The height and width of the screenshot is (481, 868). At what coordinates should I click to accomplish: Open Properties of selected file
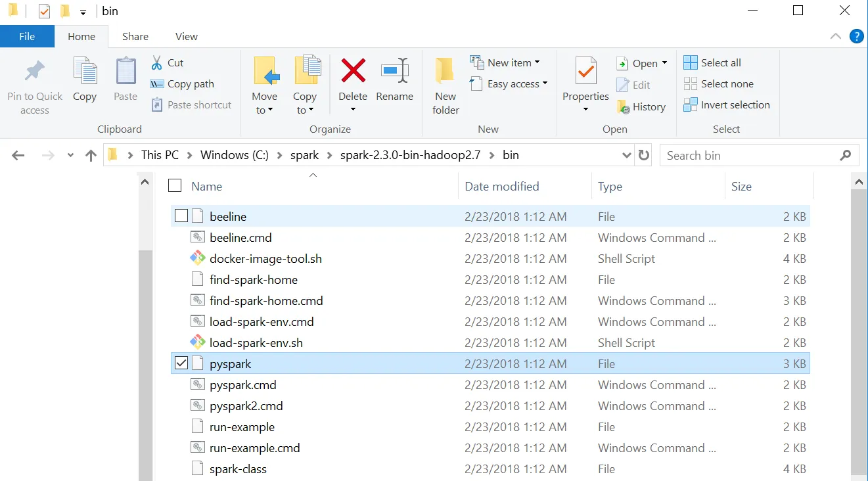[585, 79]
